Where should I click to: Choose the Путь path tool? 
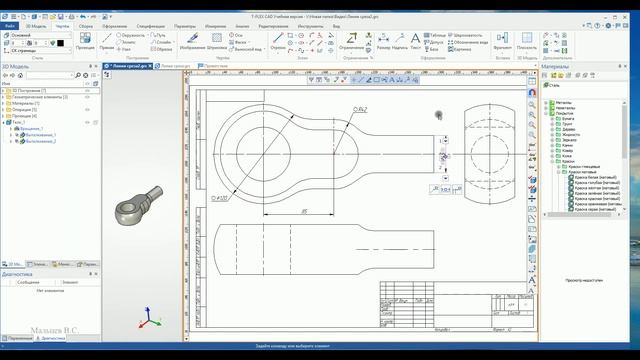coord(158,36)
